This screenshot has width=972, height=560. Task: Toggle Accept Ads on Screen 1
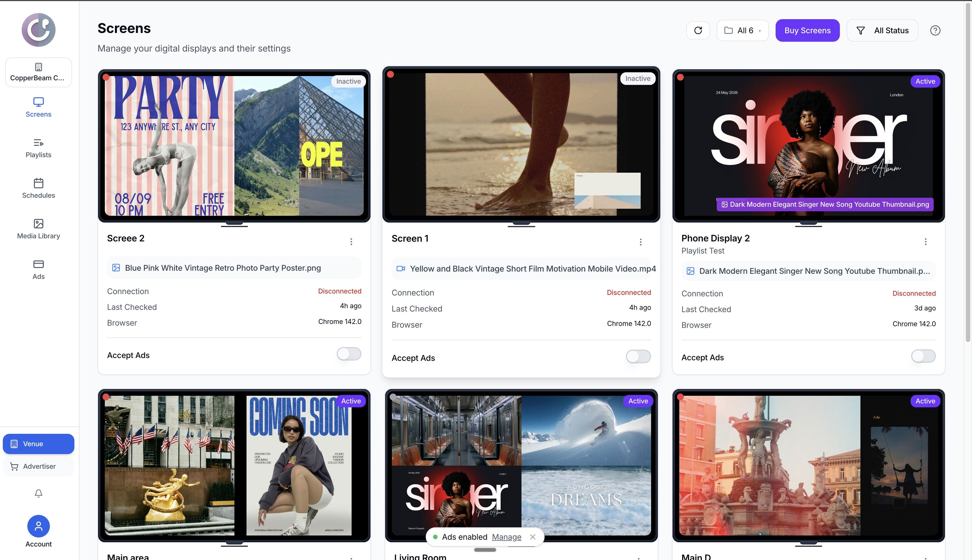(x=638, y=357)
